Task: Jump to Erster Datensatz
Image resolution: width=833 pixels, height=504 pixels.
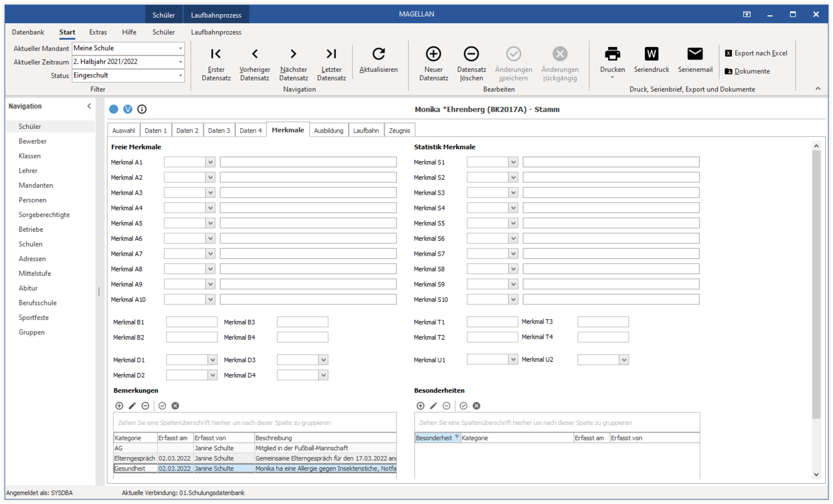Action: tap(216, 54)
